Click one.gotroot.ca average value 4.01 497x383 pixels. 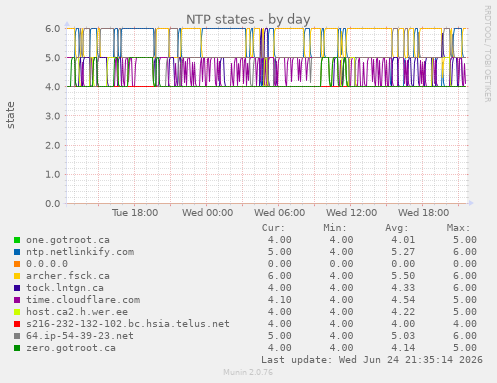[x=403, y=240]
